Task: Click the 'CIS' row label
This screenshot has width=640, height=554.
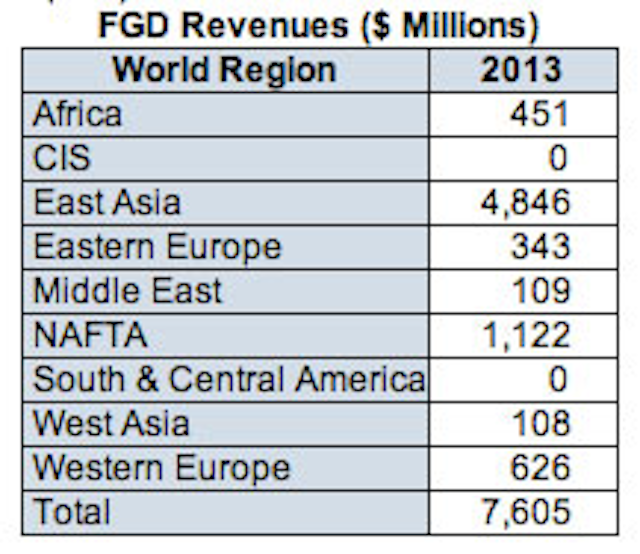Action: click(x=62, y=158)
